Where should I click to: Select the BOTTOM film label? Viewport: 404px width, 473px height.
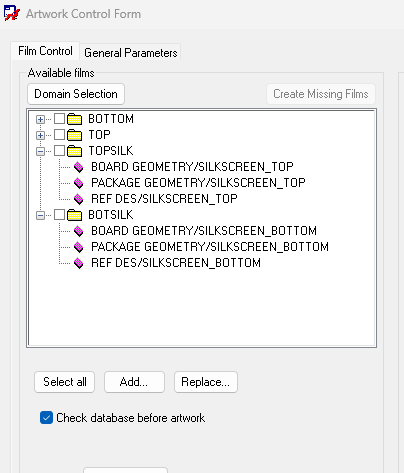111,119
